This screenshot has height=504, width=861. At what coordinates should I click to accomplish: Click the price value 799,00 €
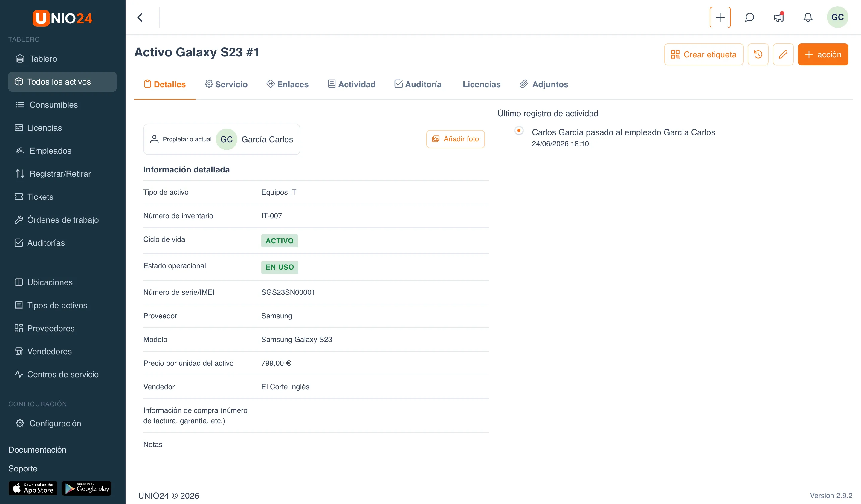(276, 363)
